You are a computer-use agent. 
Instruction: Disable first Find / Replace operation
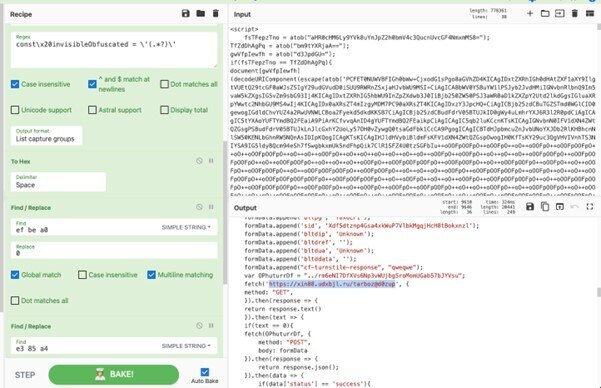pyautogui.click(x=199, y=207)
